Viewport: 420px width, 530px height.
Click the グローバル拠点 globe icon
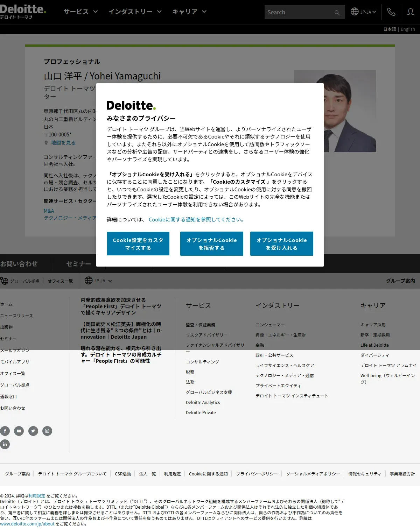click(4, 281)
